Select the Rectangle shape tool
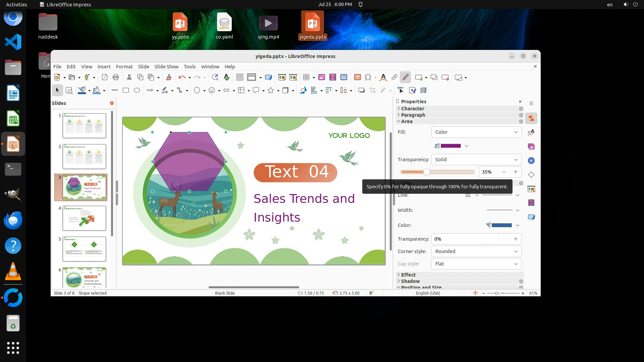 (126, 90)
